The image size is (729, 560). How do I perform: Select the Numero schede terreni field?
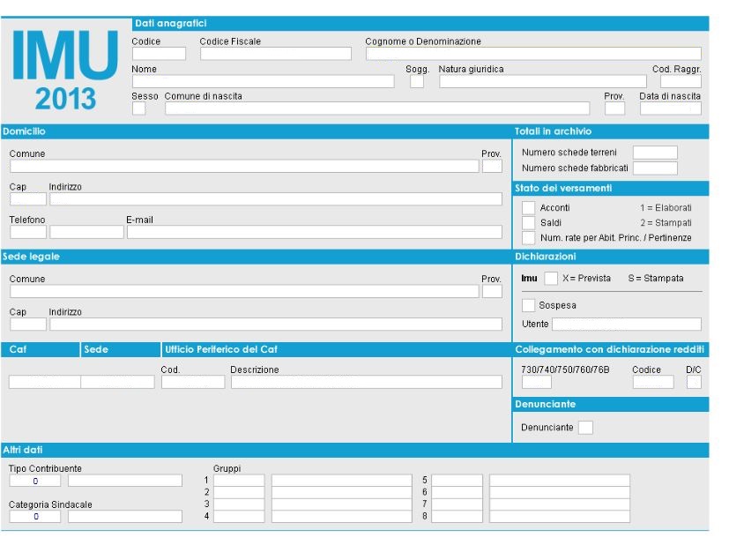pos(655,153)
